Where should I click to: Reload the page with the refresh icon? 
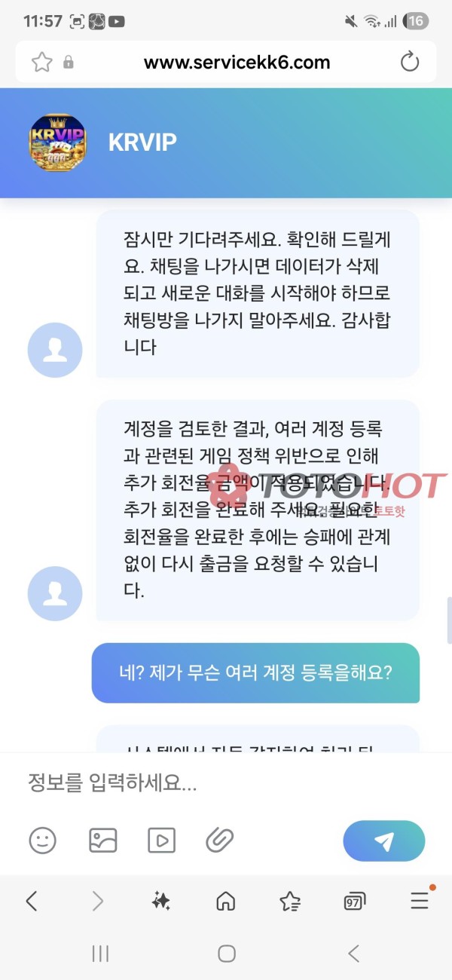point(410,62)
